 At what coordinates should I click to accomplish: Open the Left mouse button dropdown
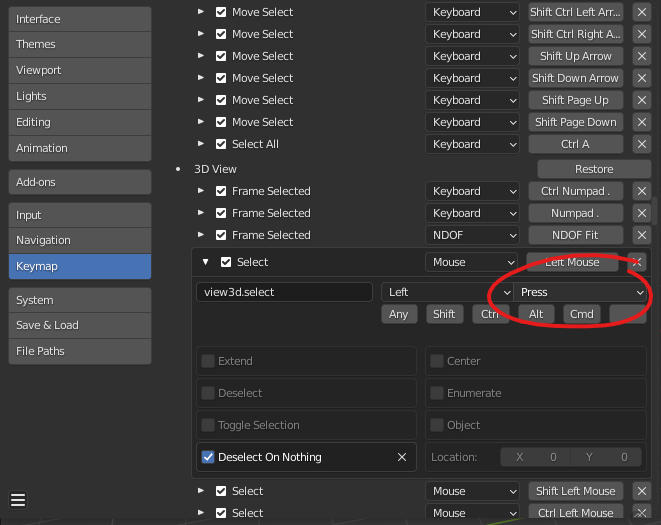[447, 292]
